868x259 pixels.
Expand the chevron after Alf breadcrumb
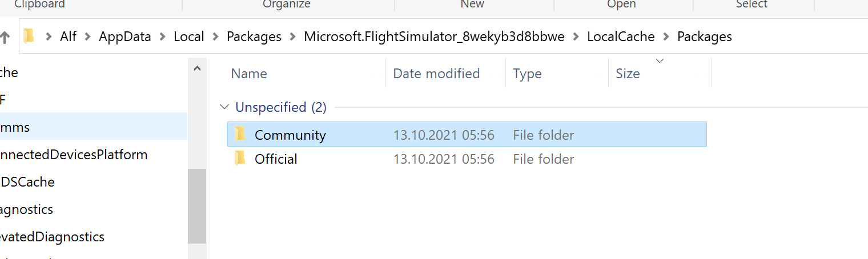(88, 37)
